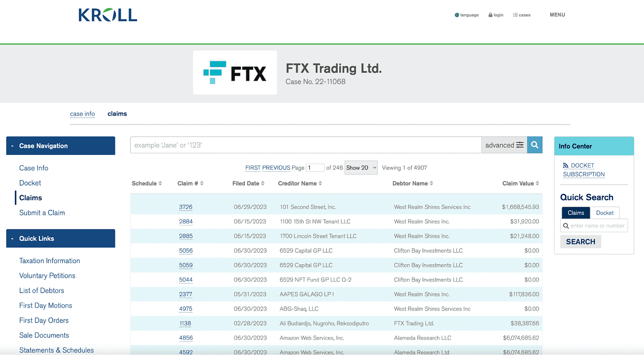The width and height of the screenshot is (644, 355).
Task: Click the Quick Search name field
Action: pos(594,226)
